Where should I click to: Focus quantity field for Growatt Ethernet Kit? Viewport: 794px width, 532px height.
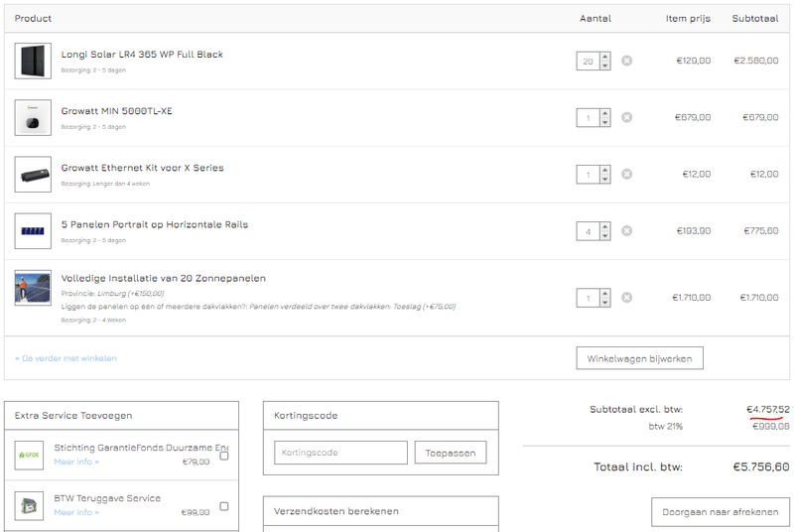point(588,175)
